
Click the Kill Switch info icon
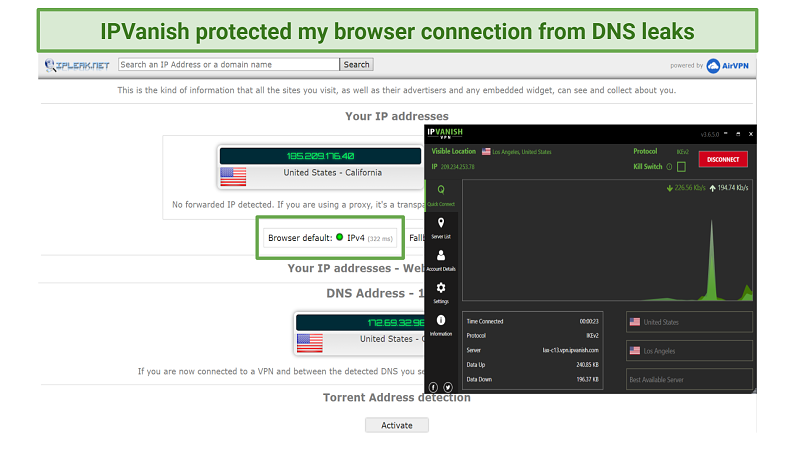(x=669, y=167)
